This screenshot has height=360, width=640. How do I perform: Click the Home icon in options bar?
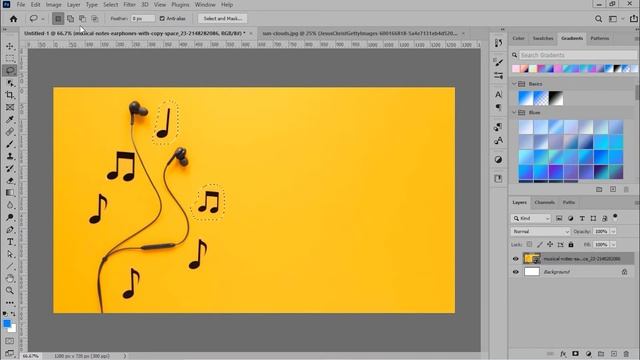coord(13,19)
